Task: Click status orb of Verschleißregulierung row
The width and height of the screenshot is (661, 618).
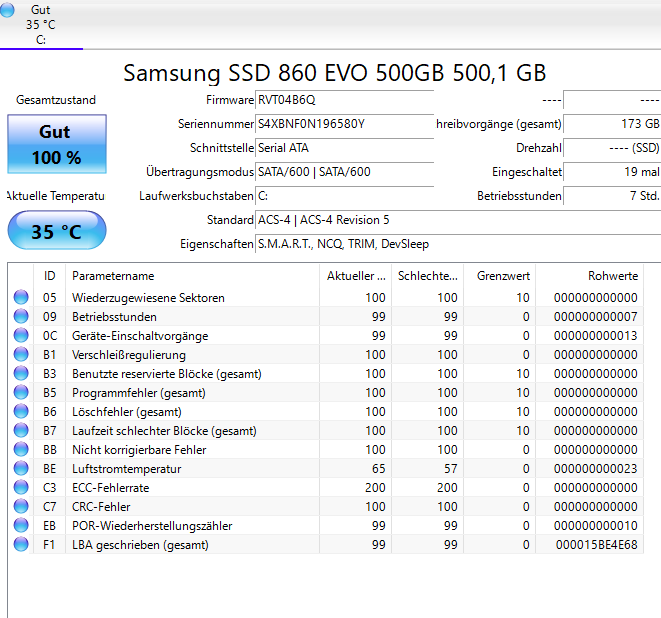Action: pos(21,354)
